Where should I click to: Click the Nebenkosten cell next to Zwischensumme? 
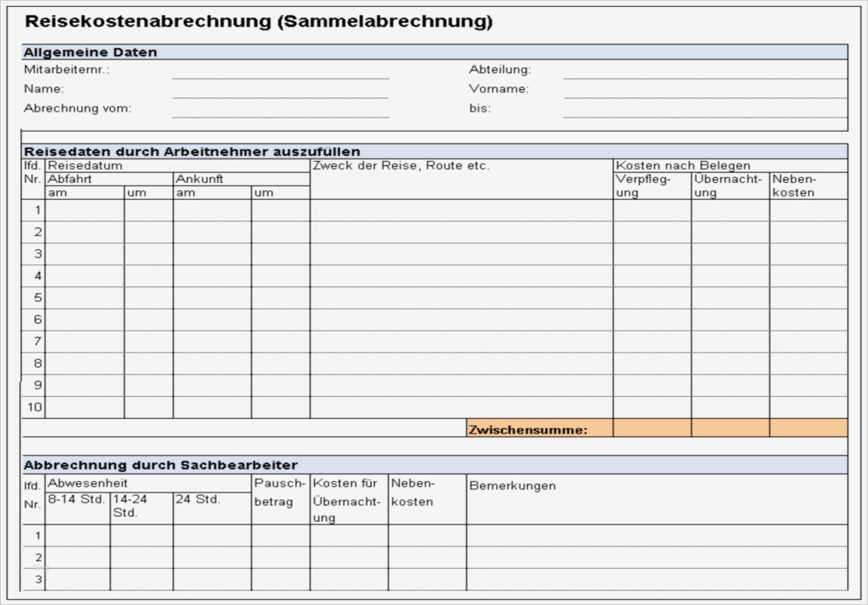808,427
